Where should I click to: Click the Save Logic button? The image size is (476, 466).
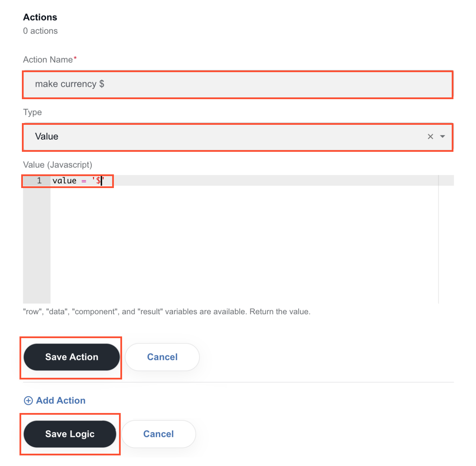[70, 434]
